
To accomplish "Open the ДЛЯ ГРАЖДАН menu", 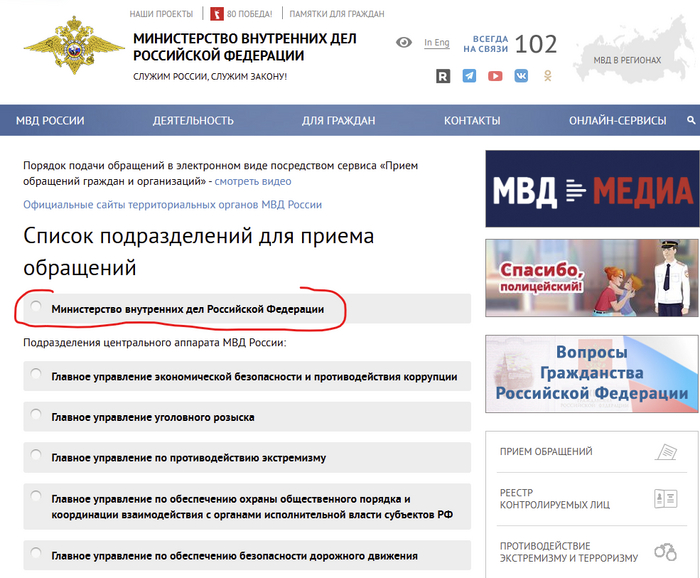I will click(x=338, y=121).
